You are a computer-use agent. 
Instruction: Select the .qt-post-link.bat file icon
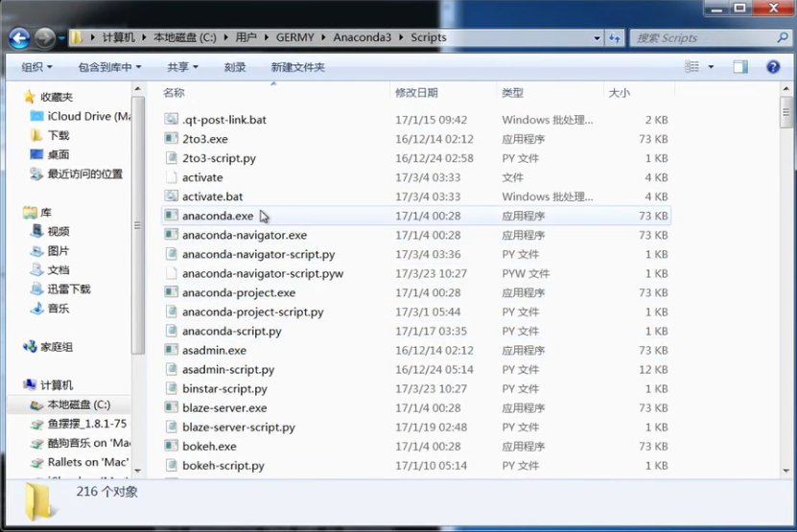(172, 120)
